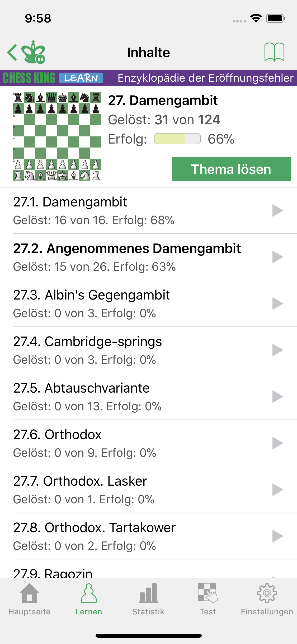Tap the chessboard thumbnail
Image resolution: width=297 pixels, height=644 pixels.
point(57,136)
